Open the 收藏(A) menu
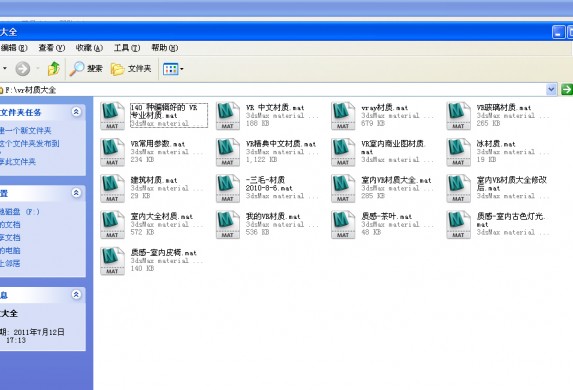Screen dimensions: 573x390 pos(89,48)
